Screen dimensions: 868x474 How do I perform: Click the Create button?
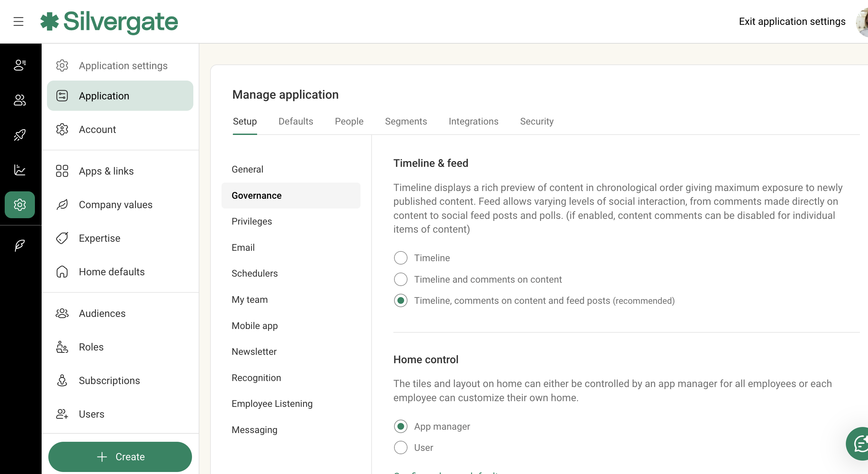point(120,457)
